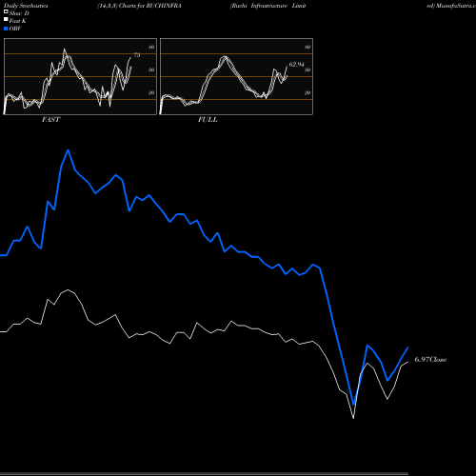Viewport: 476px width, 476px height.
Task: Click the 'OBV' legend text
Action: tap(15, 29)
